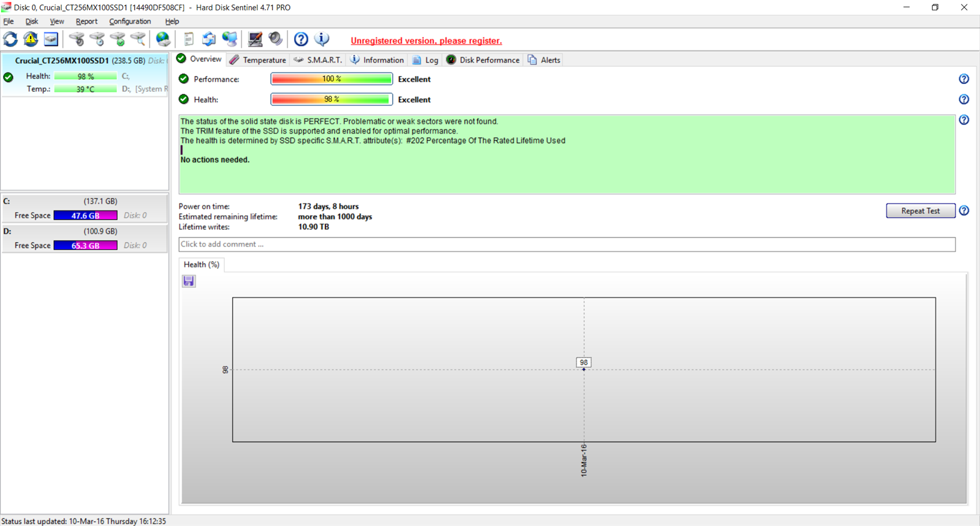Switch to the S.M.A.R.T. tab
This screenshot has width=980, height=526.
click(x=318, y=60)
